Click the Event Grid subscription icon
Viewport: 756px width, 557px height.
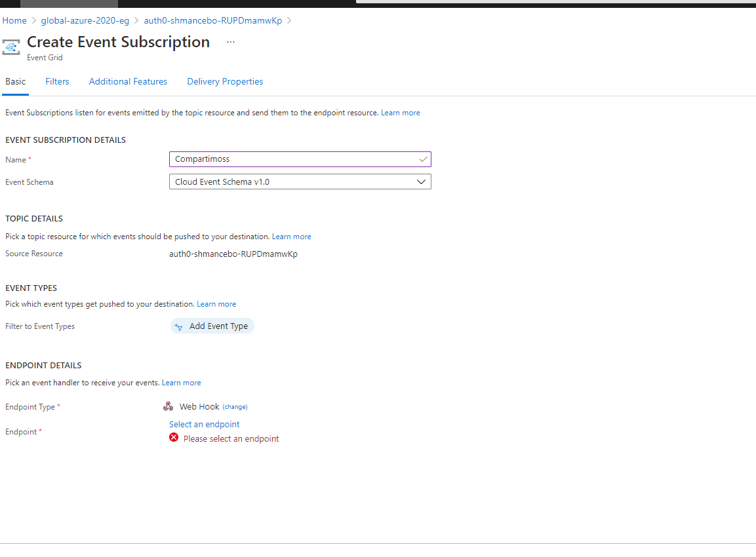coord(11,47)
